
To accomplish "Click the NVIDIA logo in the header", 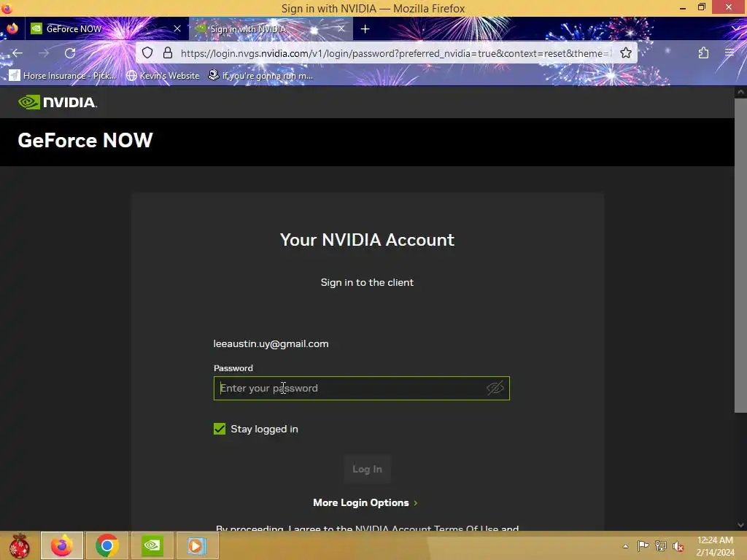I will coord(57,102).
